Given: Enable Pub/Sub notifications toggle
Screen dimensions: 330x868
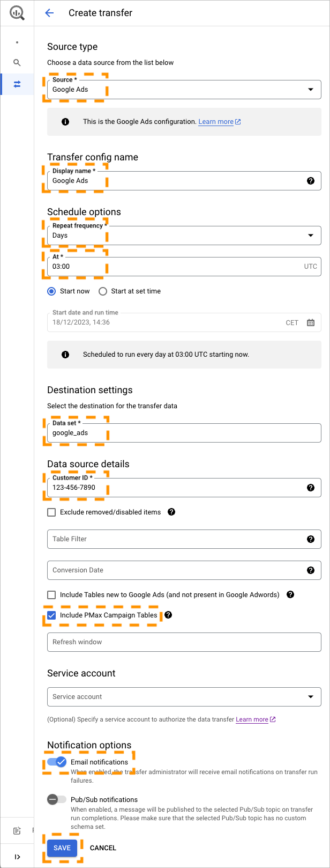Looking at the screenshot, I should pyautogui.click(x=57, y=799).
